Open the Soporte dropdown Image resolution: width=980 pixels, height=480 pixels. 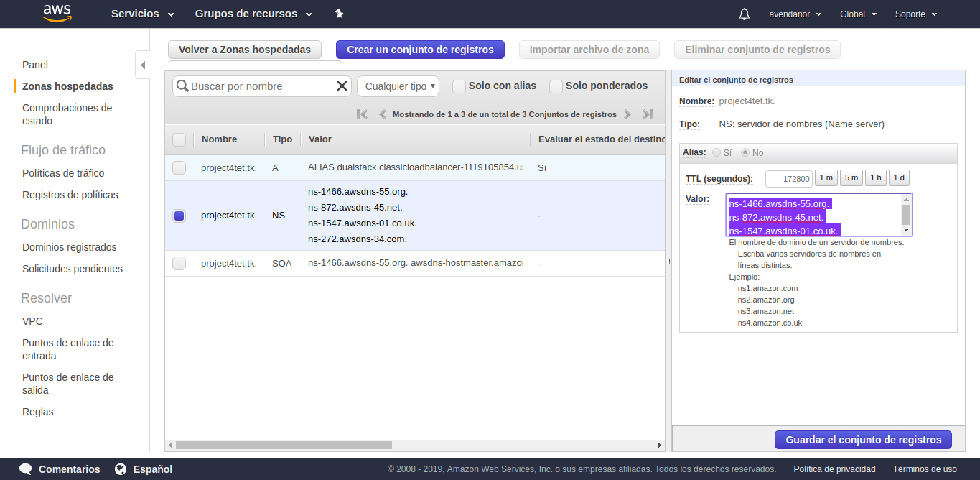[x=916, y=14]
